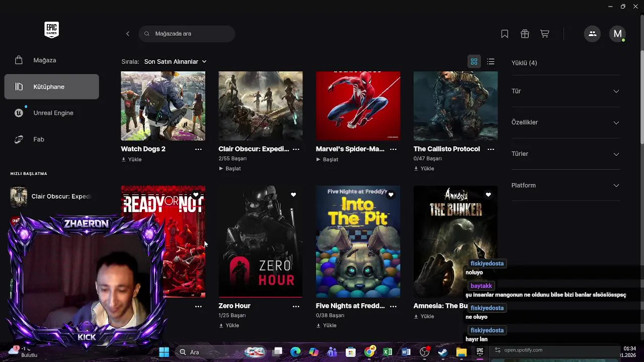Open Unreal Engine in the sidebar

51,113
